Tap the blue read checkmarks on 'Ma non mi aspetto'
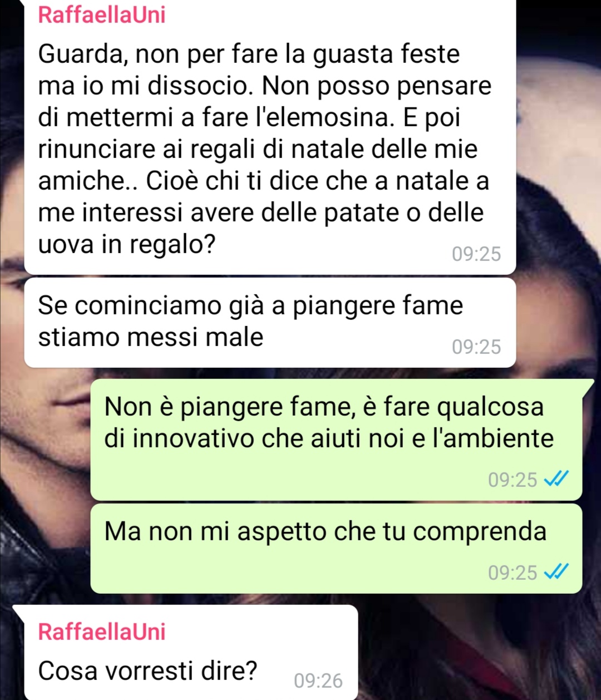 pyautogui.click(x=556, y=572)
